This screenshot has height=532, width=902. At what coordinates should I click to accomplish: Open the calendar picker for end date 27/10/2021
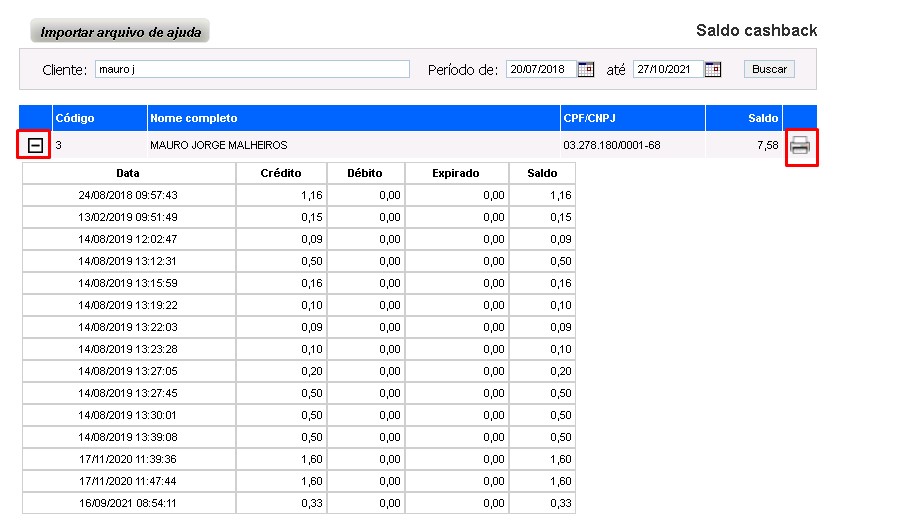(713, 70)
